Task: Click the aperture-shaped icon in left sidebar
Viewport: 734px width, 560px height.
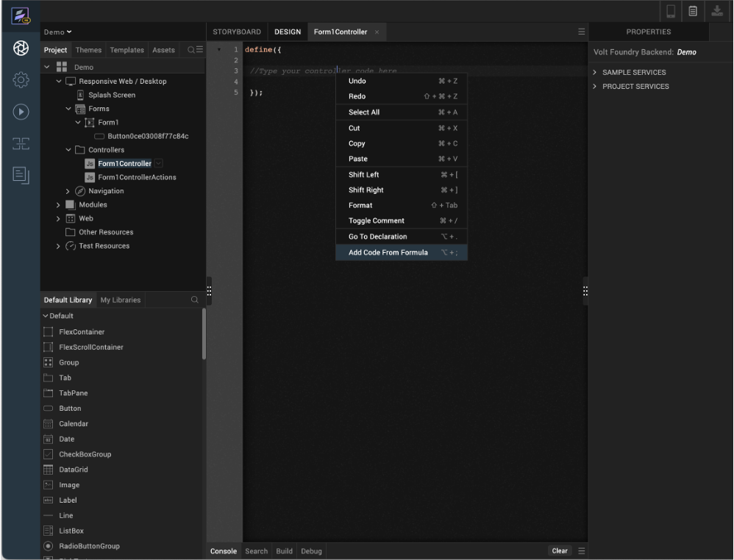Action: tap(21, 49)
